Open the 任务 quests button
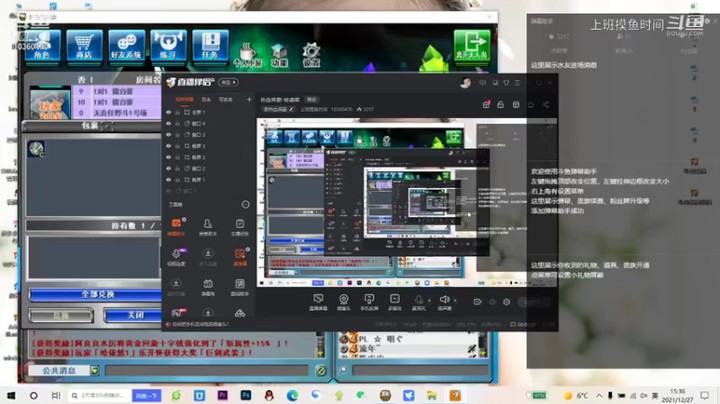The height and width of the screenshot is (404, 720). (x=210, y=45)
